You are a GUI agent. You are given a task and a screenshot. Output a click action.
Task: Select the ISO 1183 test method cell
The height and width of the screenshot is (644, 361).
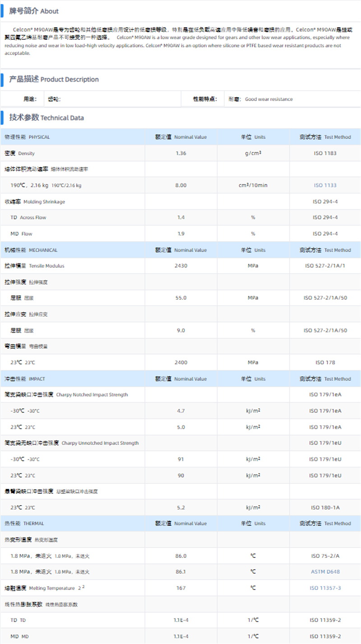click(325, 154)
